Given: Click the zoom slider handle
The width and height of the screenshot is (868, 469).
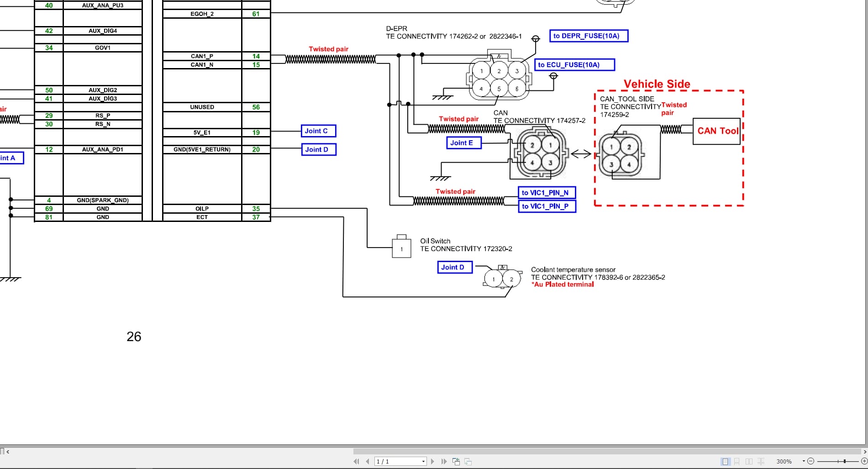Looking at the screenshot, I should pyautogui.click(x=845, y=462).
